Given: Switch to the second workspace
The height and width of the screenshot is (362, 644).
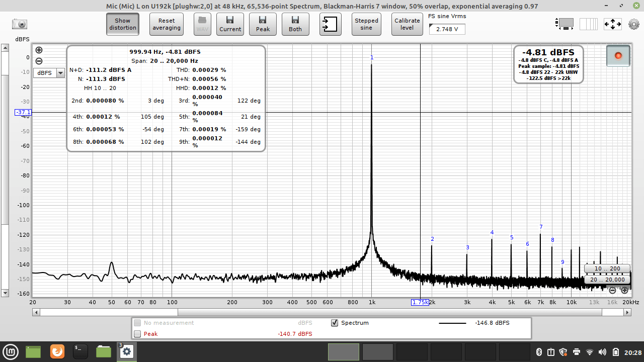Looking at the screenshot, I should [x=377, y=352].
